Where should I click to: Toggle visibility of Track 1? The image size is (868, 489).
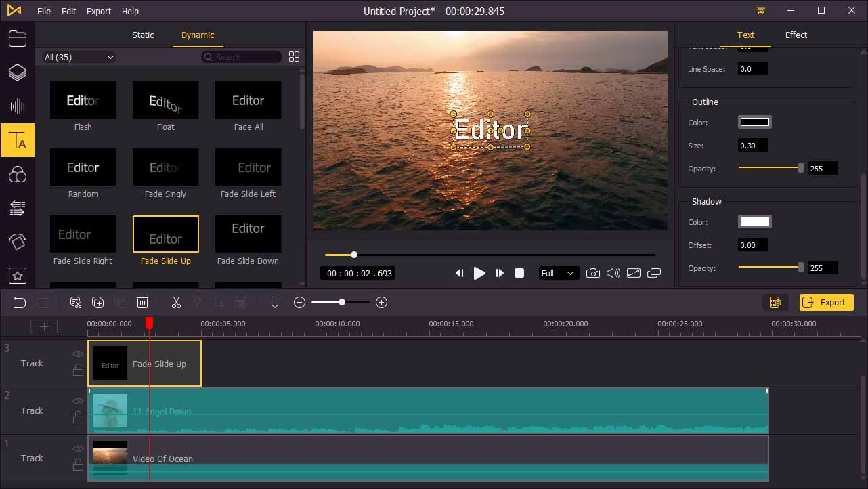[78, 448]
